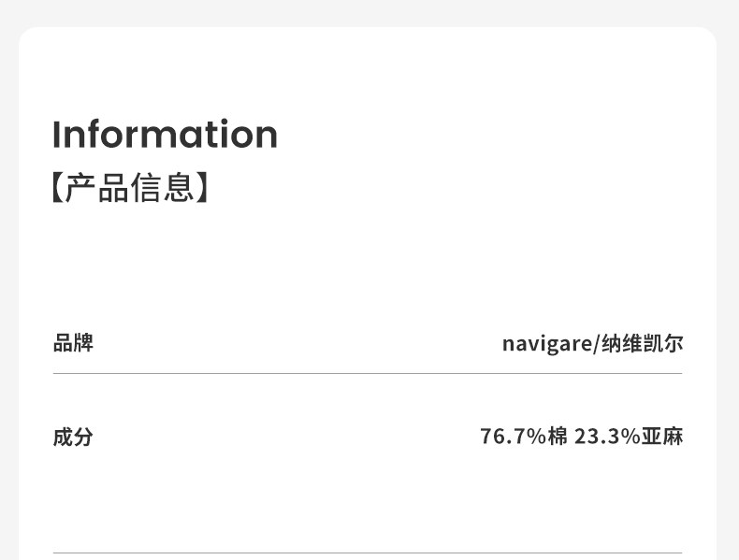
Task: Click the 成分 row label
Action: pos(73,437)
